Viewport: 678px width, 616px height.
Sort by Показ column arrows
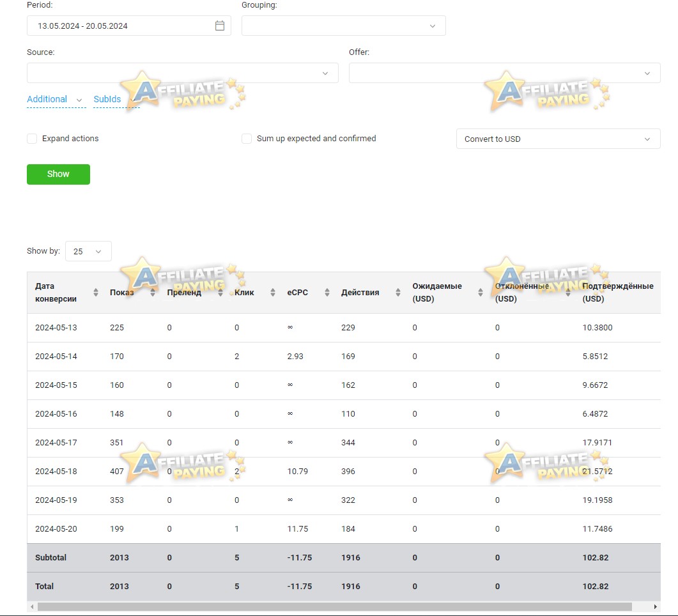153,293
